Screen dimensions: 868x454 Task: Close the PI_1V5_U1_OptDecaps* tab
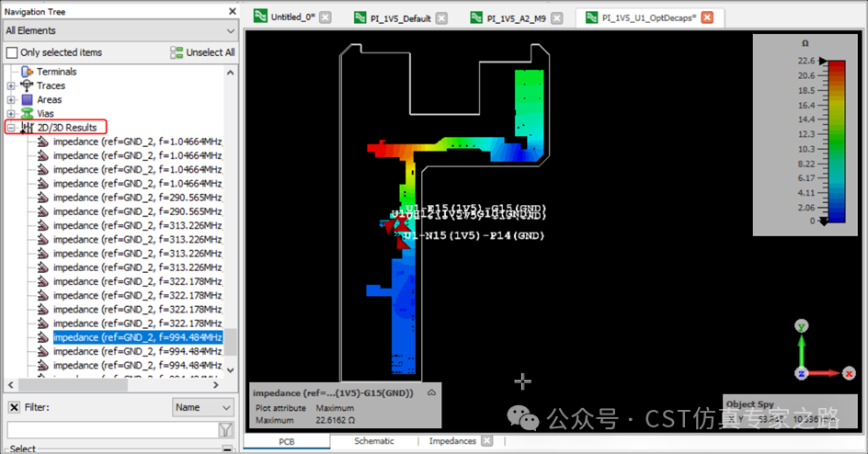[707, 17]
